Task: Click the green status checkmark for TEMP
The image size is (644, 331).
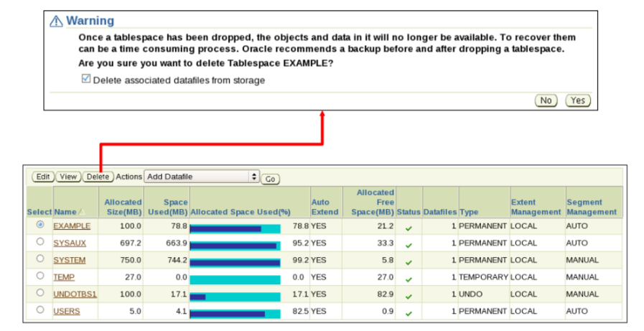Action: 409,280
